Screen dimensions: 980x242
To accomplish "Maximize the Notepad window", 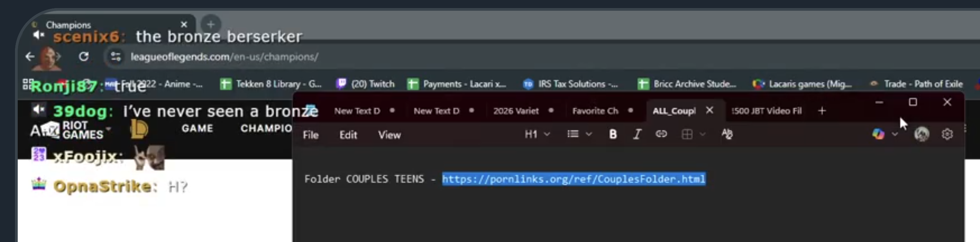I will pyautogui.click(x=913, y=102).
